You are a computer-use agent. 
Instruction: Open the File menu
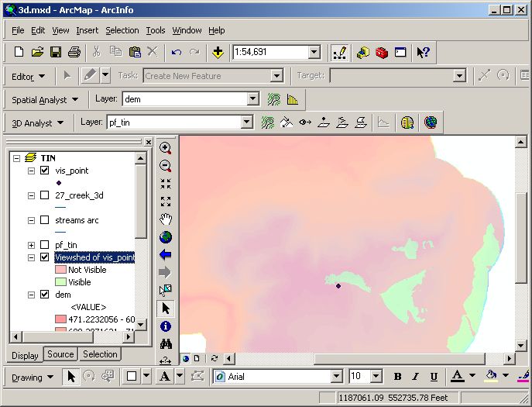tap(18, 30)
